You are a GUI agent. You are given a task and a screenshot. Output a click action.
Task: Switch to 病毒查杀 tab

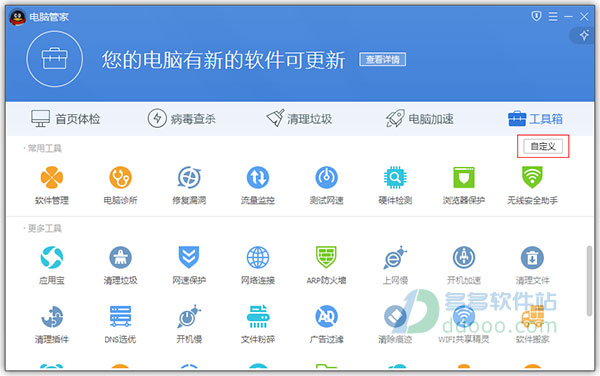click(181, 119)
